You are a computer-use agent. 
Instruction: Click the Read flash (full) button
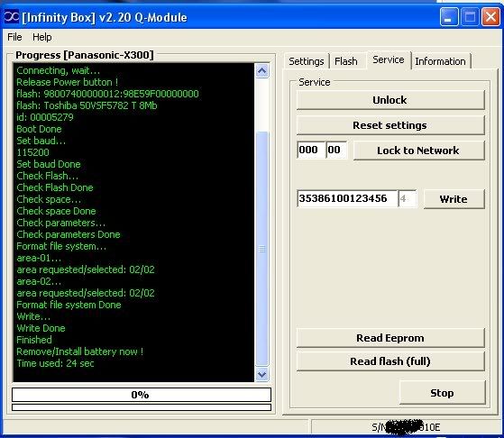[390, 361]
